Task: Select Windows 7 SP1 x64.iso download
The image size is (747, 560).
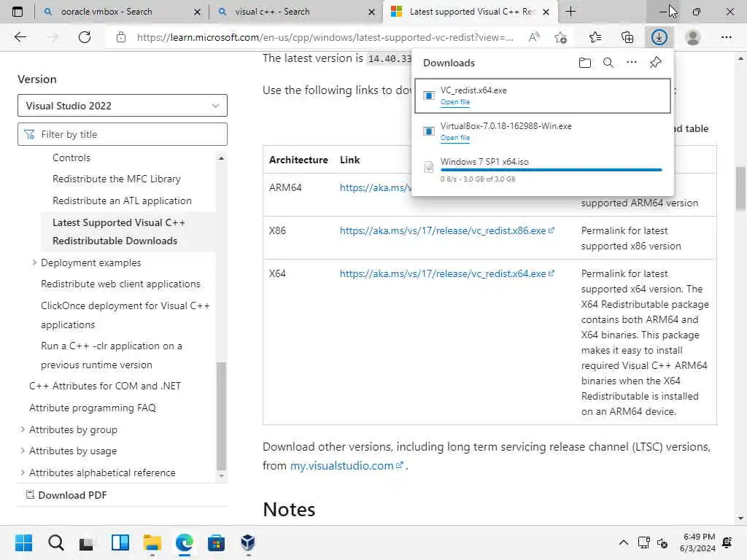Action: point(542,170)
